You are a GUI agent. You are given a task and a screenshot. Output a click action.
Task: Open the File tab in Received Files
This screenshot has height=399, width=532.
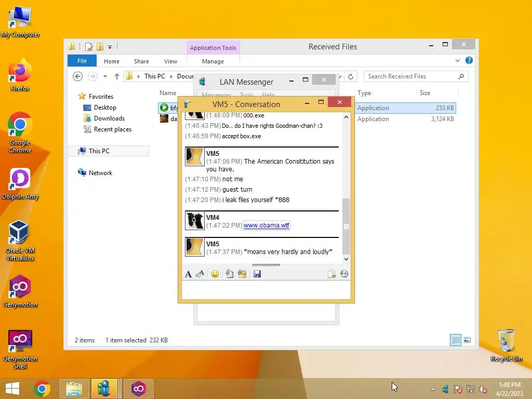click(82, 61)
